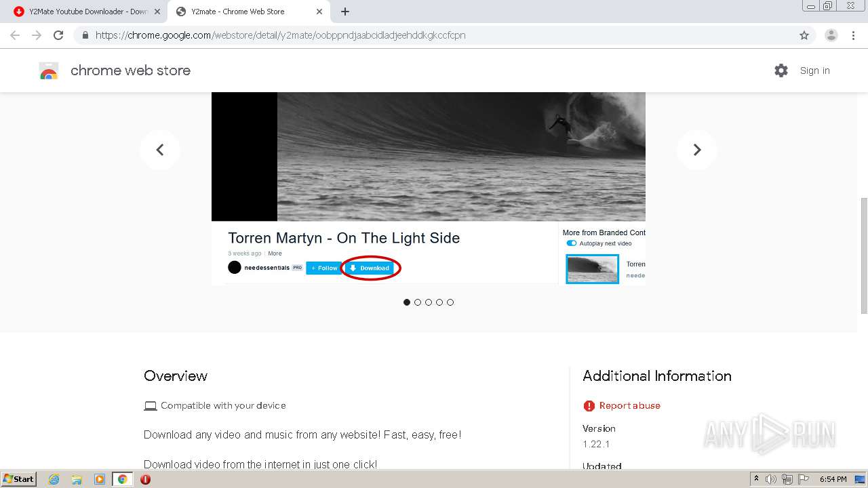Image resolution: width=868 pixels, height=488 pixels.
Task: Click the Report abuse link
Action: click(x=629, y=405)
